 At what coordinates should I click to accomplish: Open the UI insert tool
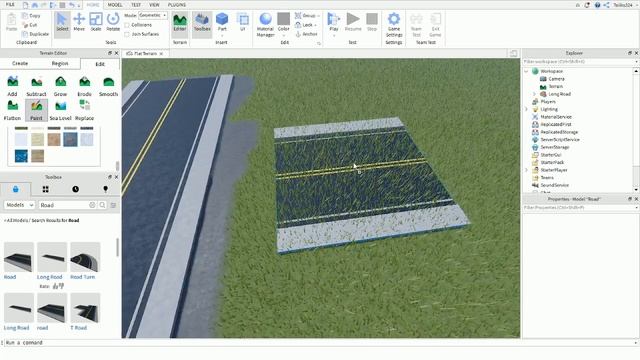[243, 22]
